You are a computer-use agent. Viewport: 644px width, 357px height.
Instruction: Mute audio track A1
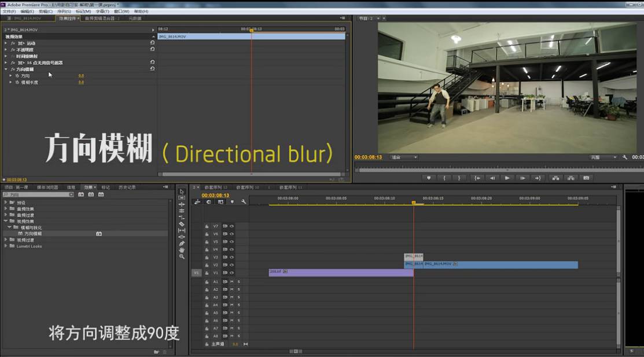pos(231,282)
